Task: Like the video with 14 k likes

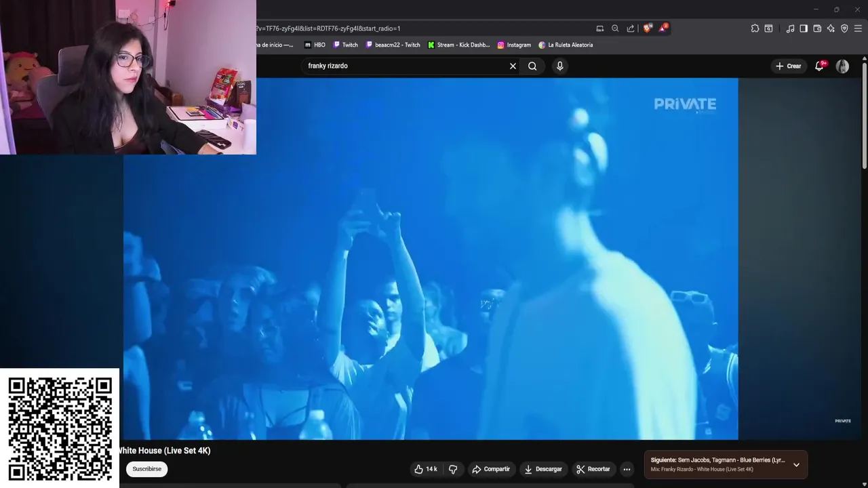Action: click(x=425, y=469)
